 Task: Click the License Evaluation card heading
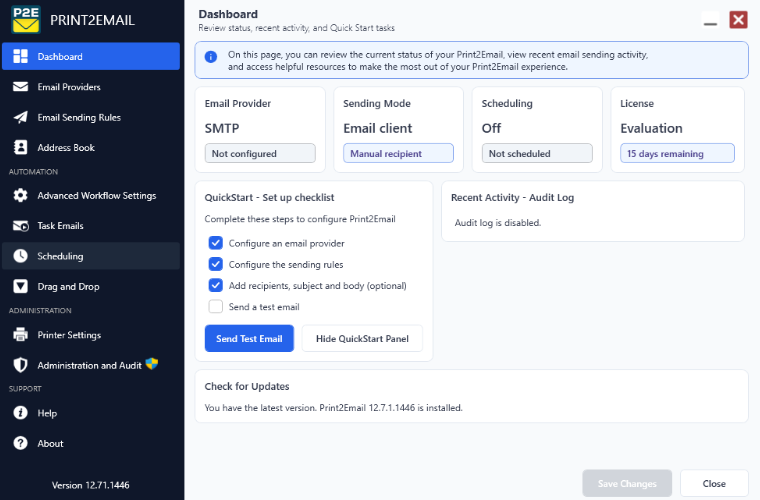[x=637, y=103]
